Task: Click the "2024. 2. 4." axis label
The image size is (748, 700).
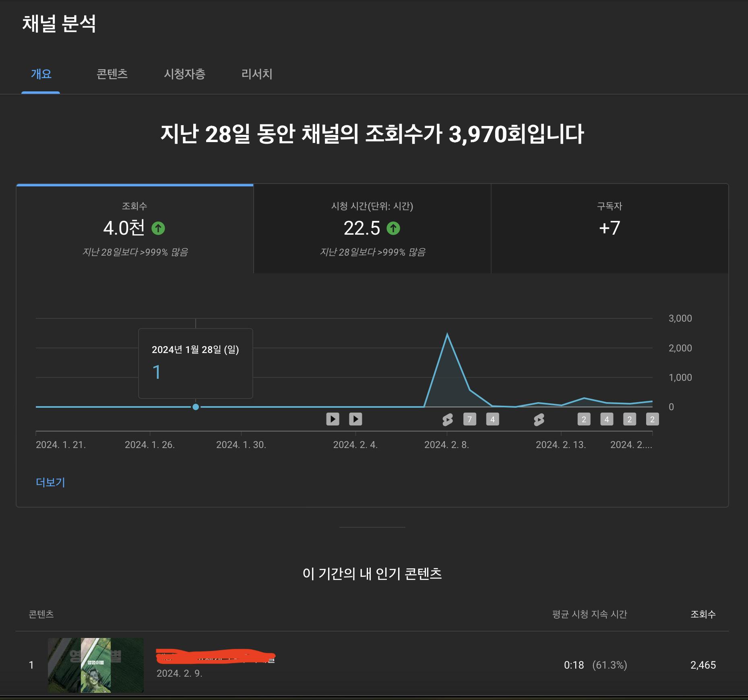Action: 355,445
